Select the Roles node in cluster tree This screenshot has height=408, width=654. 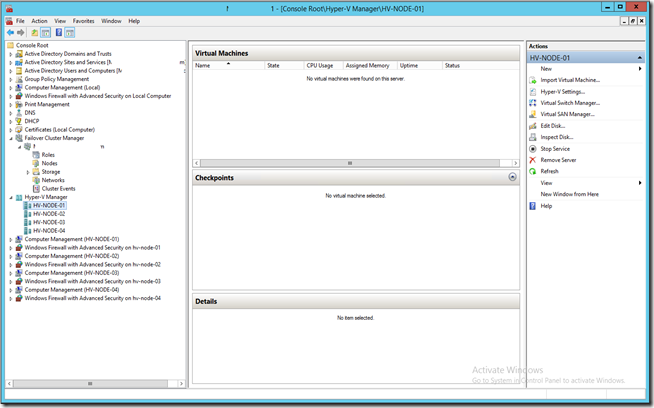[48, 155]
